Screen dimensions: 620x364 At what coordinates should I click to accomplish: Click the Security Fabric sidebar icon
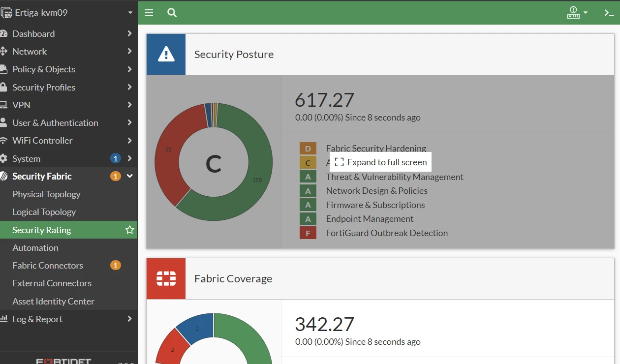pos(3,176)
